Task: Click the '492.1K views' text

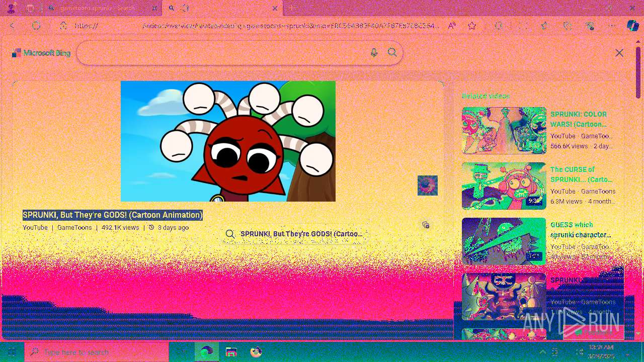Action: tap(120, 228)
